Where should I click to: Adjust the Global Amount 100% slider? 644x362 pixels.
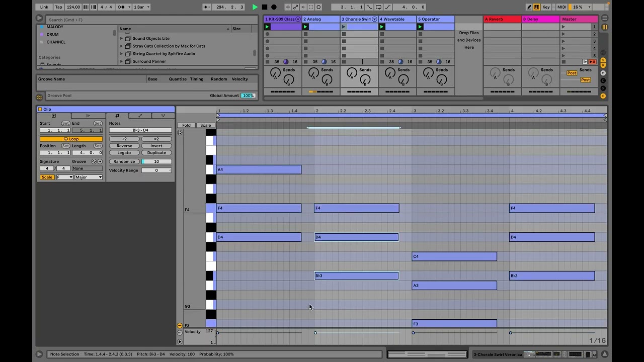tap(248, 96)
